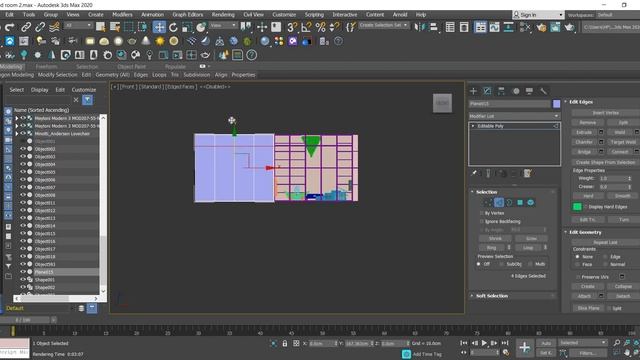
Task: Click Create Shape From Selection button
Action: coord(606,162)
